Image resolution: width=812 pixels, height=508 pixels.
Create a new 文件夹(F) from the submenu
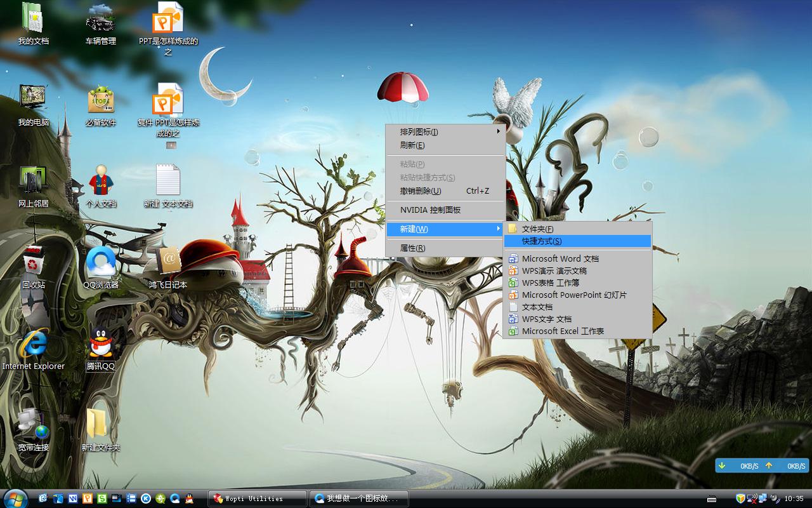[x=577, y=229]
